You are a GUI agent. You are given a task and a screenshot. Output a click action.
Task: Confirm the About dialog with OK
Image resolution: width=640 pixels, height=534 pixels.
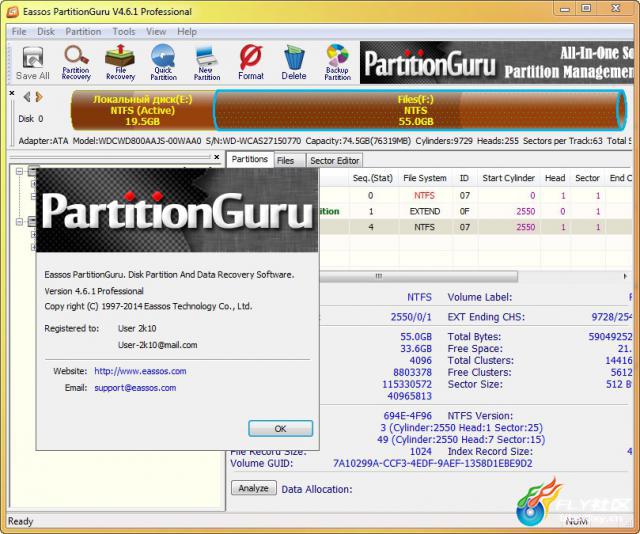click(x=280, y=429)
